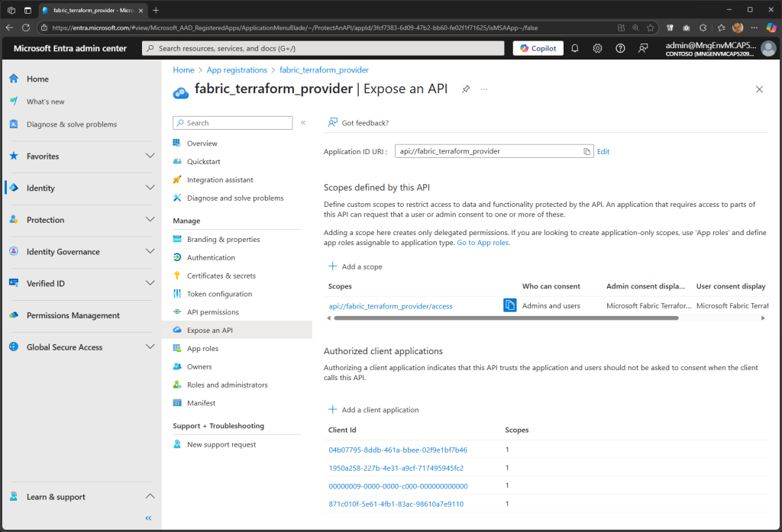Copy the Application ID URI

point(586,151)
